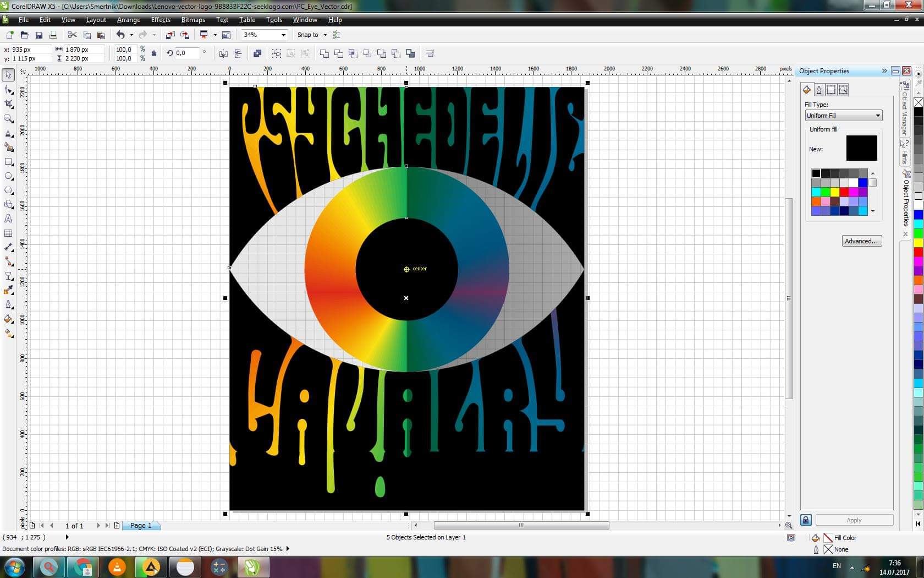Open the Effects menu
924x578 pixels.
coord(161,20)
